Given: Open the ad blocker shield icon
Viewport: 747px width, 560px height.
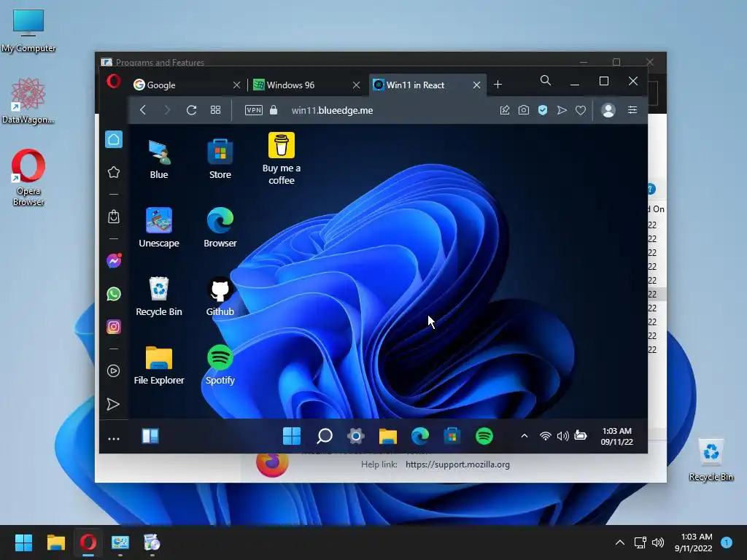Looking at the screenshot, I should point(543,110).
